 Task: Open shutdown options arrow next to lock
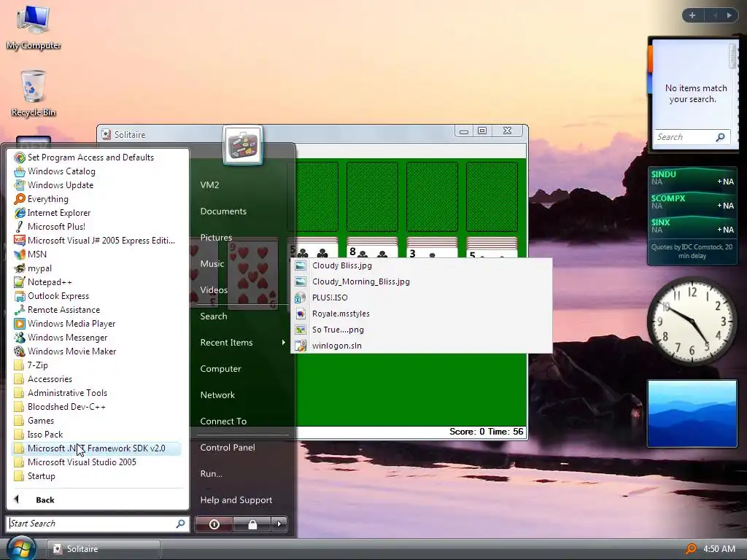point(279,524)
